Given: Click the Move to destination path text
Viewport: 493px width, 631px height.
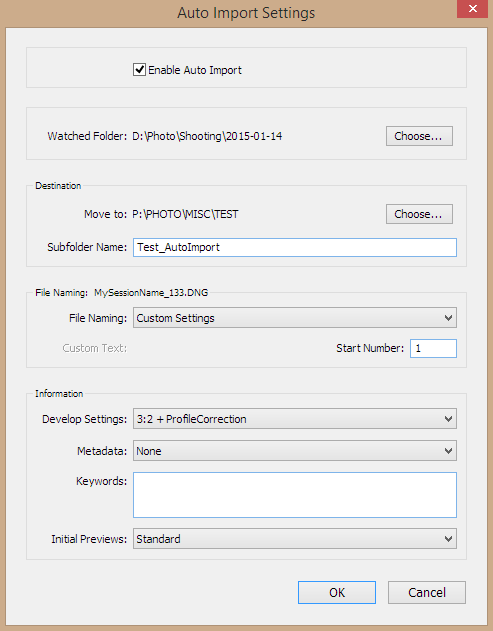Looking at the screenshot, I should [186, 214].
